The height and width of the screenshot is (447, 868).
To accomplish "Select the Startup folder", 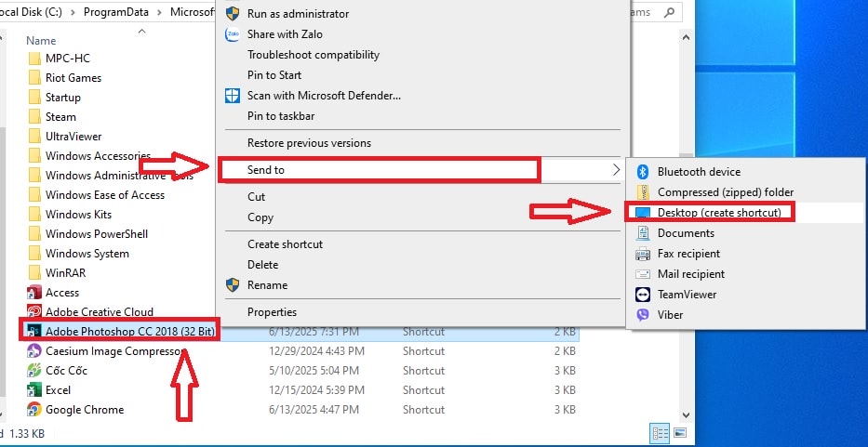I will 62,98.
